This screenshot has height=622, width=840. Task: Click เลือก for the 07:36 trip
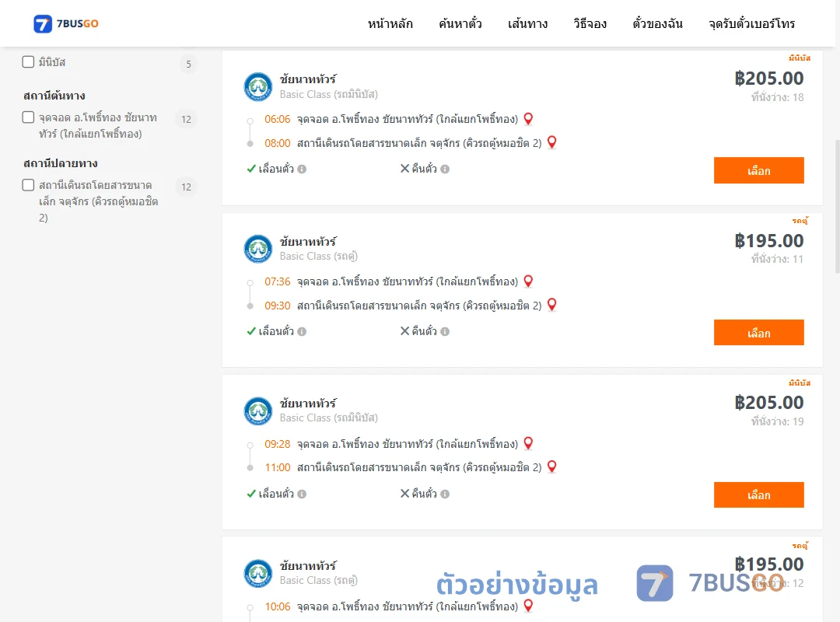(x=758, y=333)
